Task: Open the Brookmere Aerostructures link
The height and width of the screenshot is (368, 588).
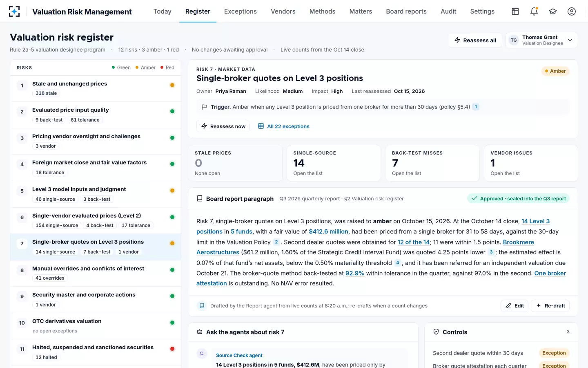Action: pos(519,242)
